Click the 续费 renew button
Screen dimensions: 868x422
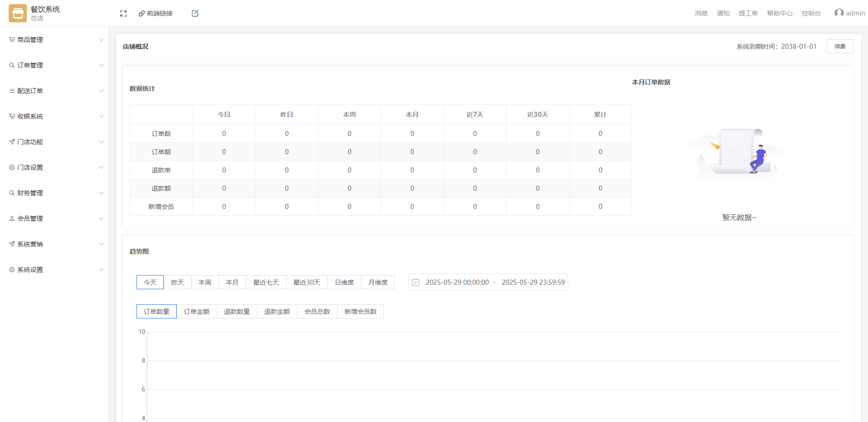pos(840,47)
